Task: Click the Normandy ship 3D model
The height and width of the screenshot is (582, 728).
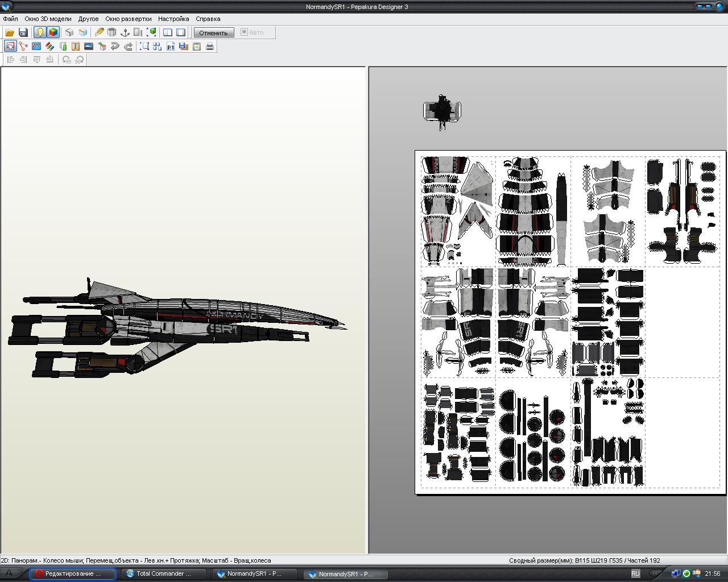Action: pyautogui.click(x=176, y=329)
